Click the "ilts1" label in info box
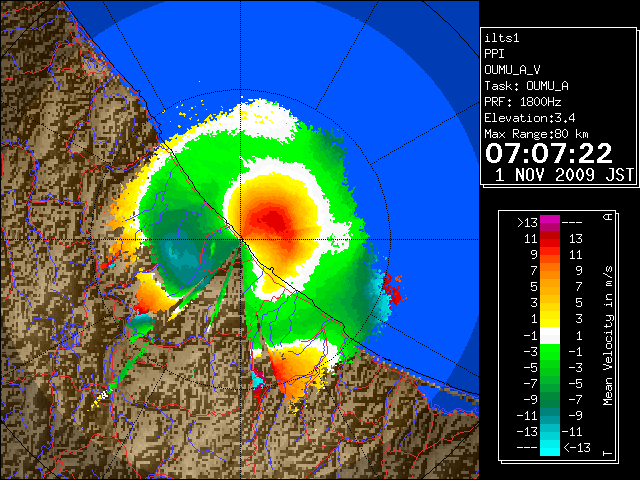This screenshot has height=480, width=640. 502,38
